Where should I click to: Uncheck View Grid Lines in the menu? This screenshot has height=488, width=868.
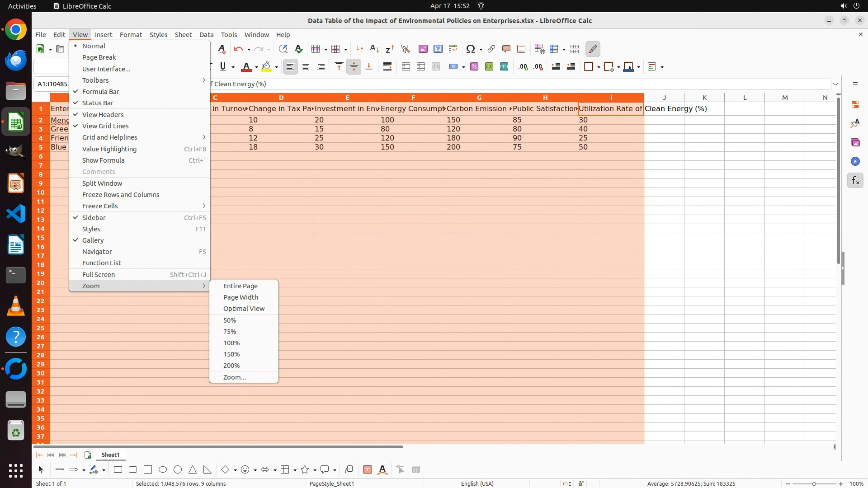tap(105, 126)
